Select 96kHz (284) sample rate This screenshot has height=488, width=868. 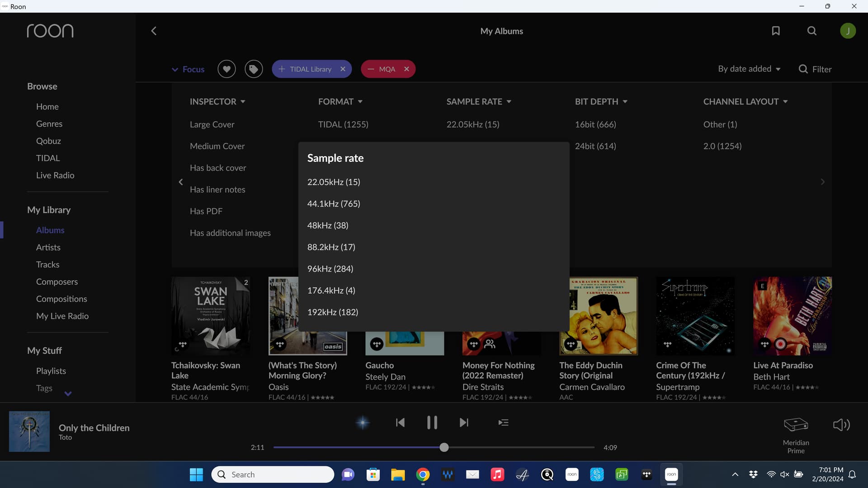[330, 269]
